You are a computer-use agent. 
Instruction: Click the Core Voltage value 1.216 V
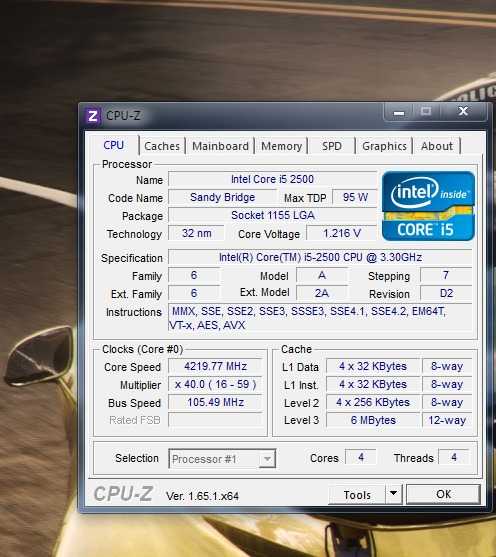pyautogui.click(x=342, y=233)
